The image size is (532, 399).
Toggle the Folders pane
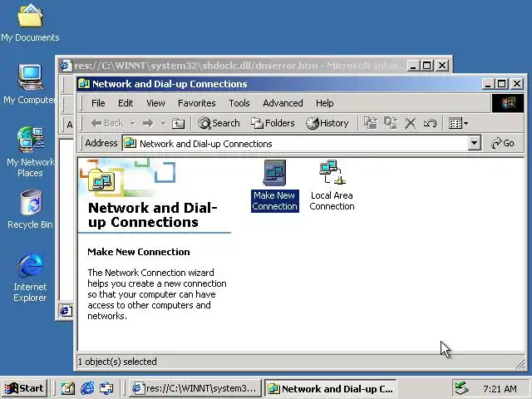273,123
